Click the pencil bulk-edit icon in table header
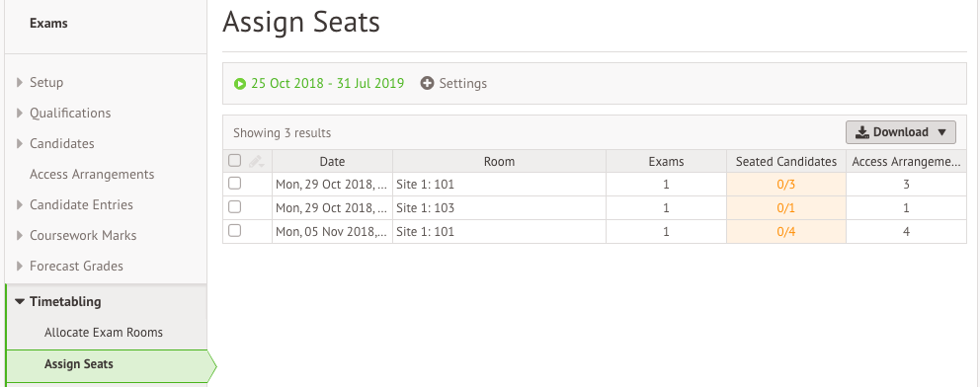 pyautogui.click(x=256, y=161)
